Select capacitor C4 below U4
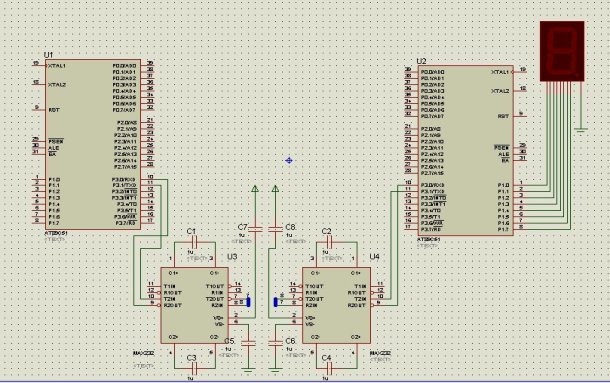 tap(330, 367)
